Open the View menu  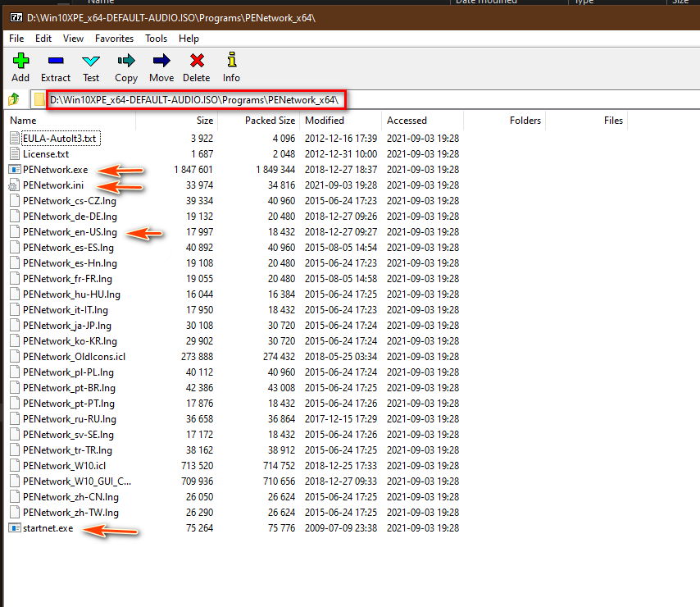(73, 39)
